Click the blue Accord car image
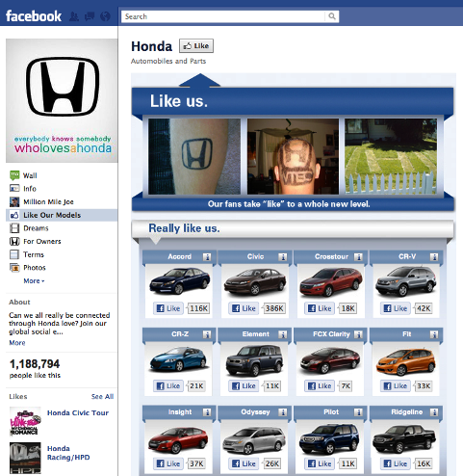Viewport: 463px width, 476px height. point(180,281)
